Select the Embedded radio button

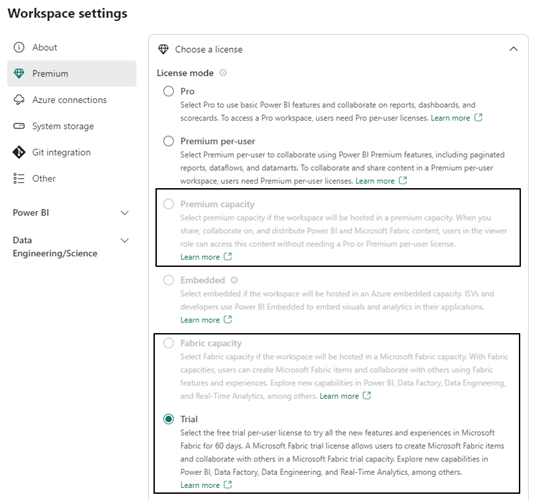[169, 280]
